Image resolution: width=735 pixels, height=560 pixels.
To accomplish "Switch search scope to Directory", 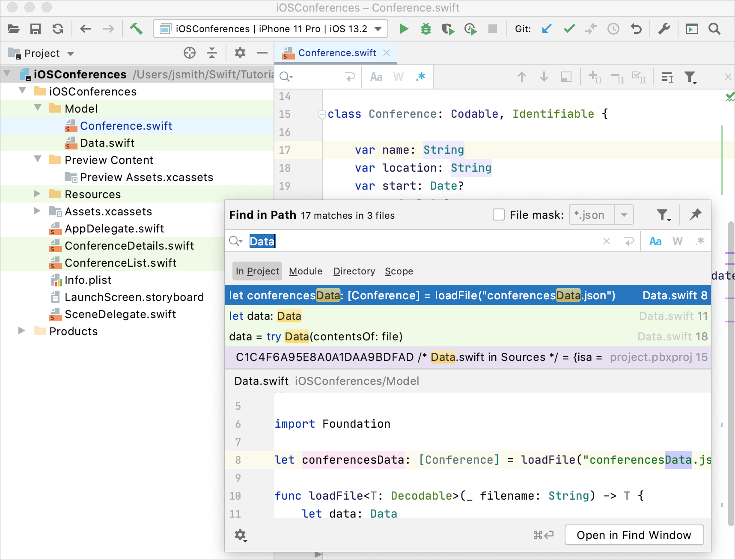I will [x=354, y=271].
